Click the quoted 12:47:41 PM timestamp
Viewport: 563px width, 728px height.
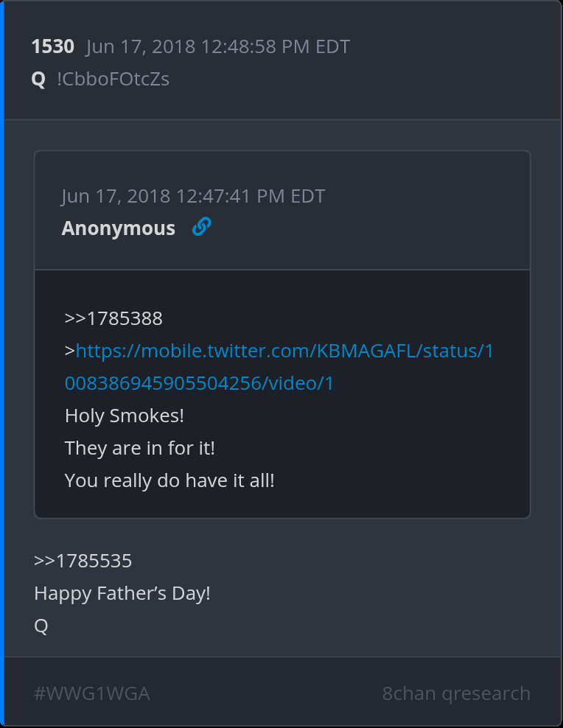193,196
